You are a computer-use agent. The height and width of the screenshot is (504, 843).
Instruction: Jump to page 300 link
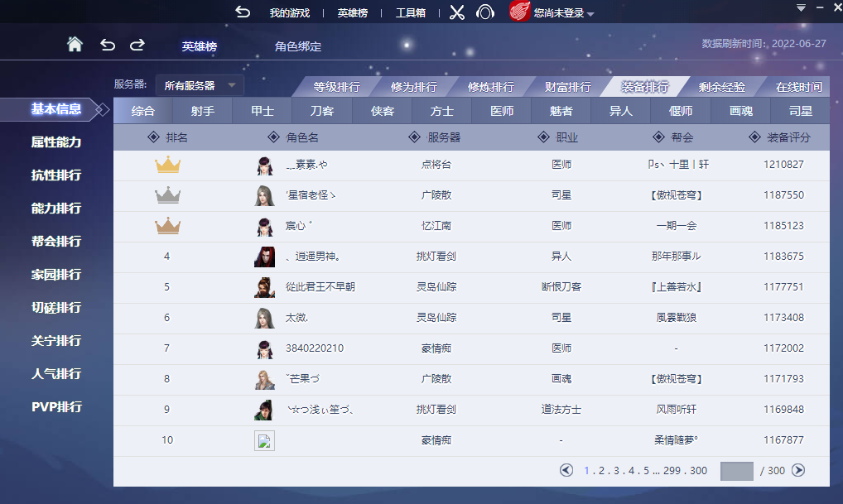coord(698,471)
